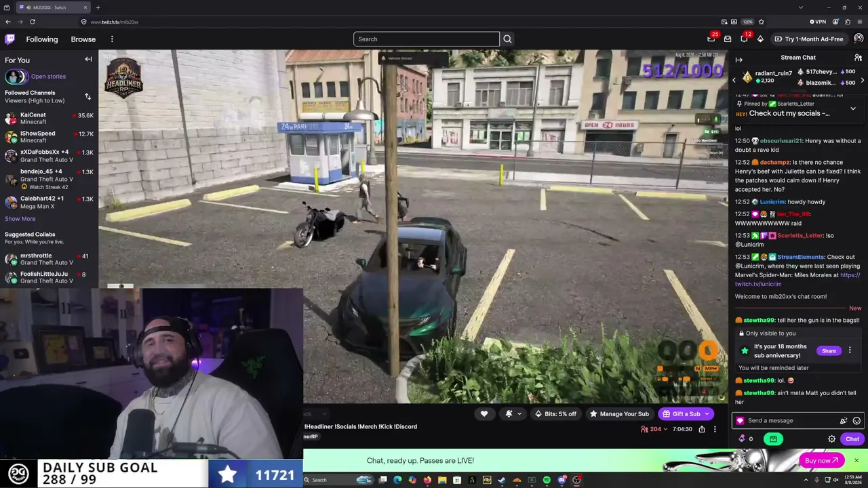This screenshot has height=488, width=868.
Task: Open the mrsthrottle suggested channel
Action: coord(49,259)
